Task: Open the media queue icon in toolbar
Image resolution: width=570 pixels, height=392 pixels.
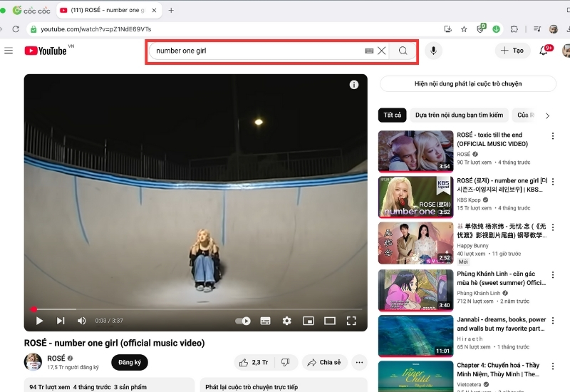Action: pyautogui.click(x=537, y=29)
